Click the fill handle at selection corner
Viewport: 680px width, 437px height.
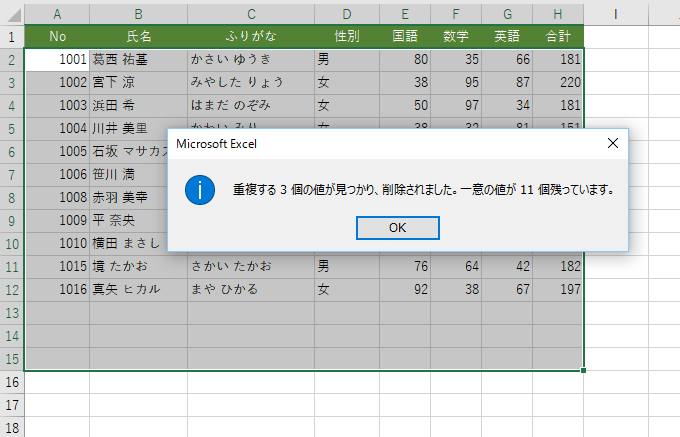click(583, 370)
